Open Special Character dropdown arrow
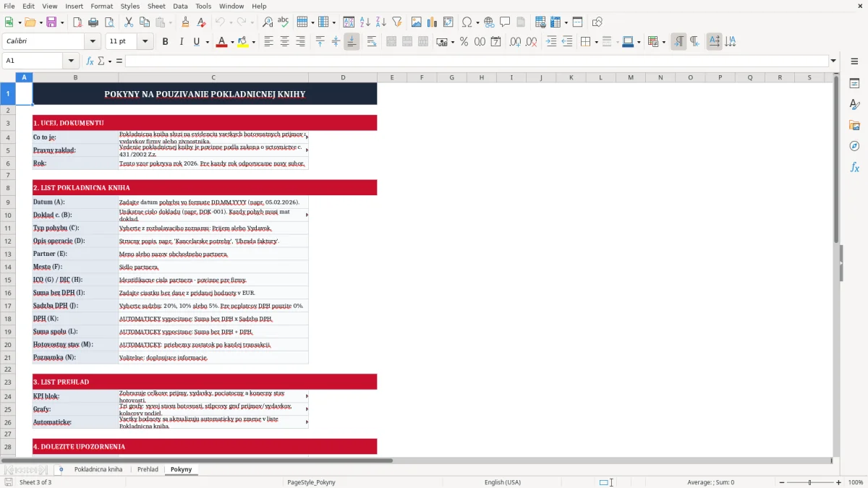 click(x=477, y=22)
